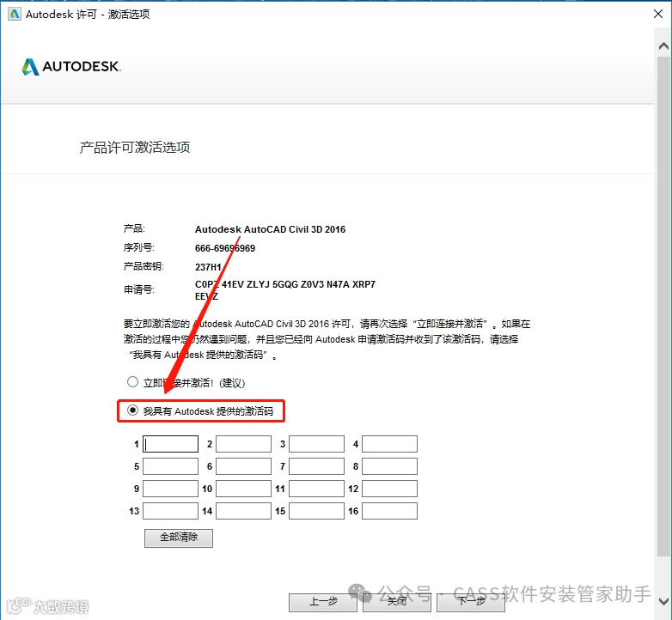The width and height of the screenshot is (672, 620).
Task: Click activation code field 3
Action: [317, 444]
